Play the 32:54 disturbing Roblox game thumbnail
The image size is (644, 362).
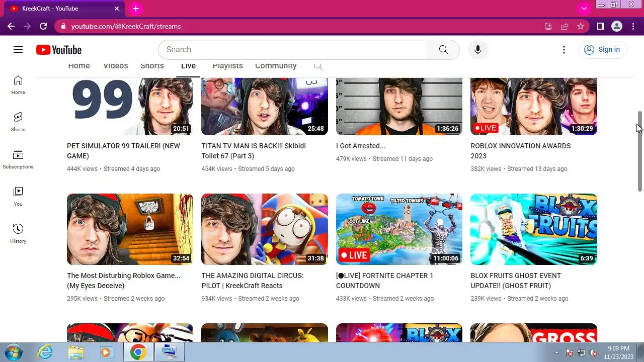coord(130,229)
